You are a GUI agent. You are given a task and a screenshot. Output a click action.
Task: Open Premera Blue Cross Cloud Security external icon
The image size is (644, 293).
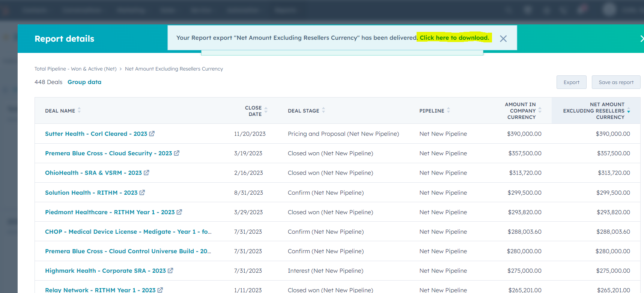click(x=176, y=153)
